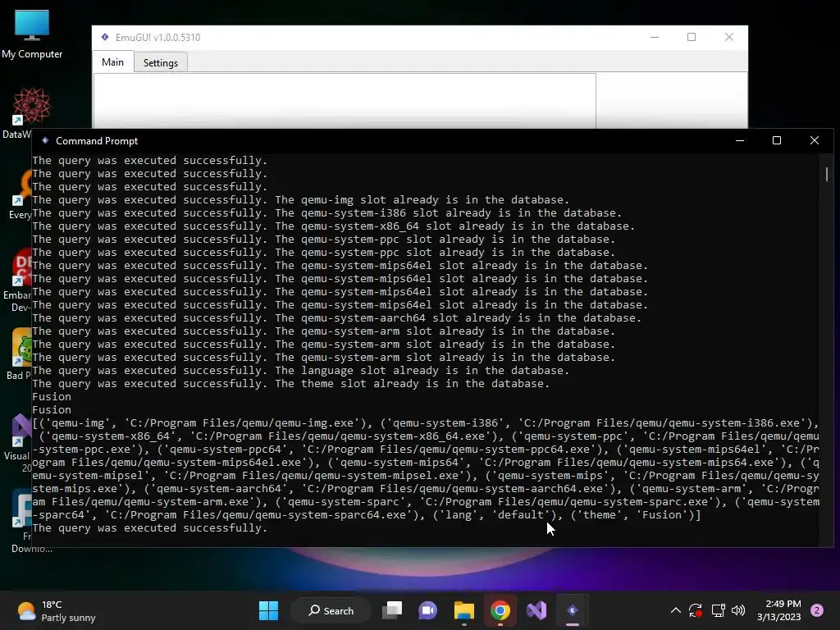
Task: Select the DataW desktop shortcut icon
Action: 18,113
